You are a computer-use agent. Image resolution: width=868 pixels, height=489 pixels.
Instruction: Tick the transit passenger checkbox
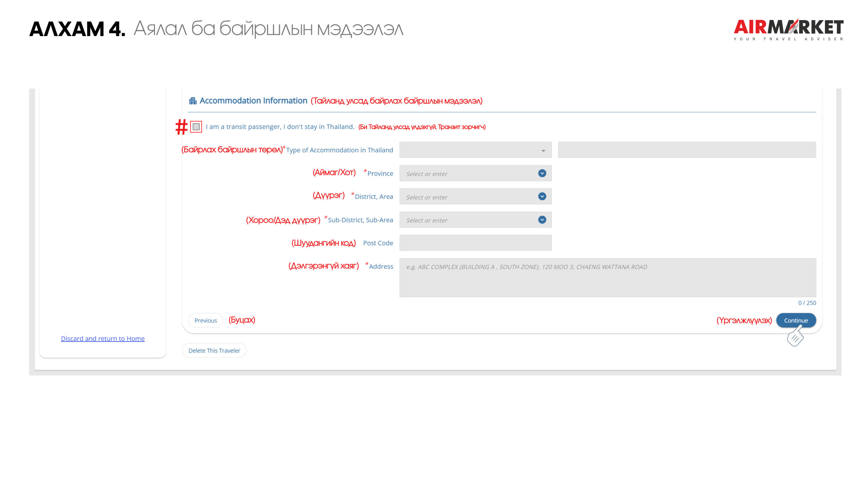click(x=196, y=127)
